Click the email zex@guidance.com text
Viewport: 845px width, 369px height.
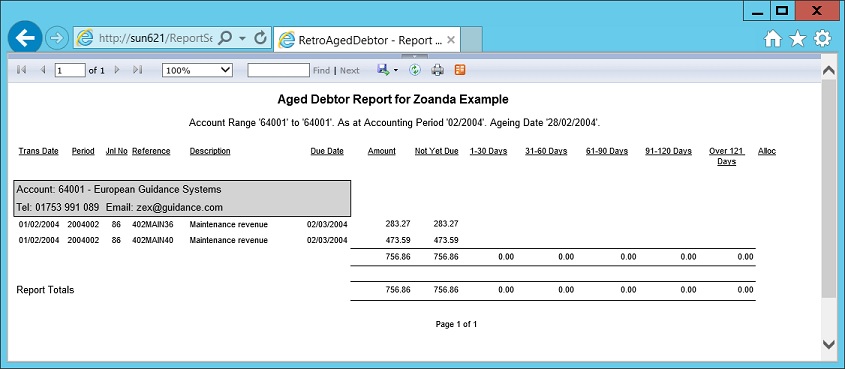[179, 207]
